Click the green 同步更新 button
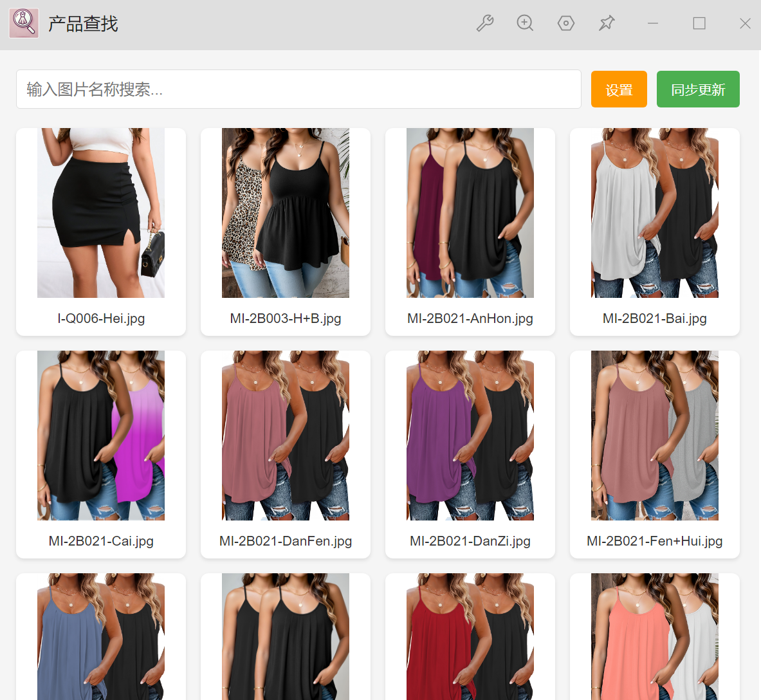Viewport: 761px width, 700px height. coord(698,89)
